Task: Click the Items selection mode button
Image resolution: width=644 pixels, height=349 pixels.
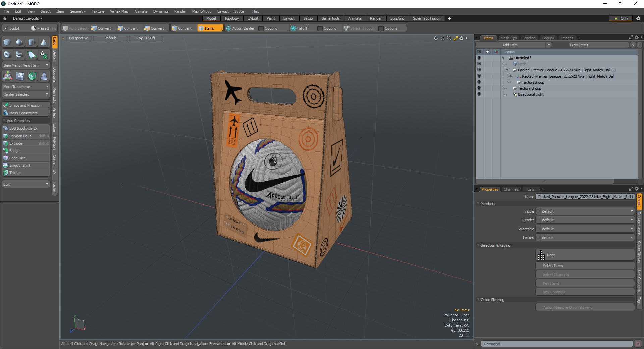Action: (x=210, y=28)
